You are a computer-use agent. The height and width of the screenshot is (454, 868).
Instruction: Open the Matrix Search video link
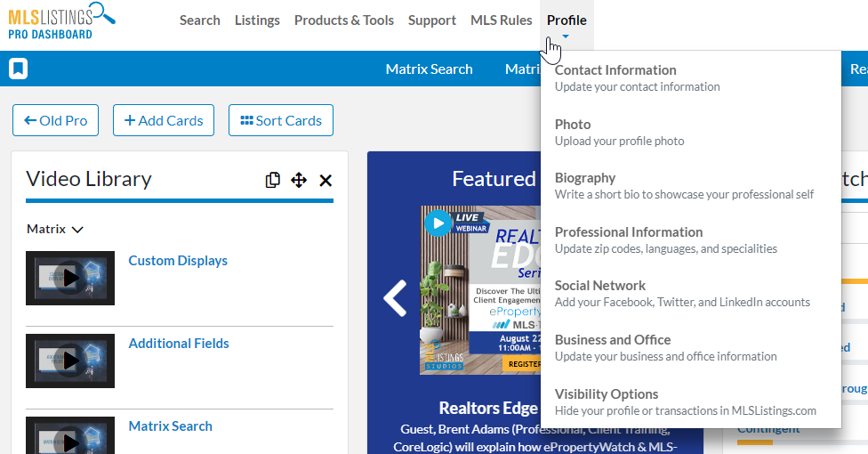[x=171, y=426]
